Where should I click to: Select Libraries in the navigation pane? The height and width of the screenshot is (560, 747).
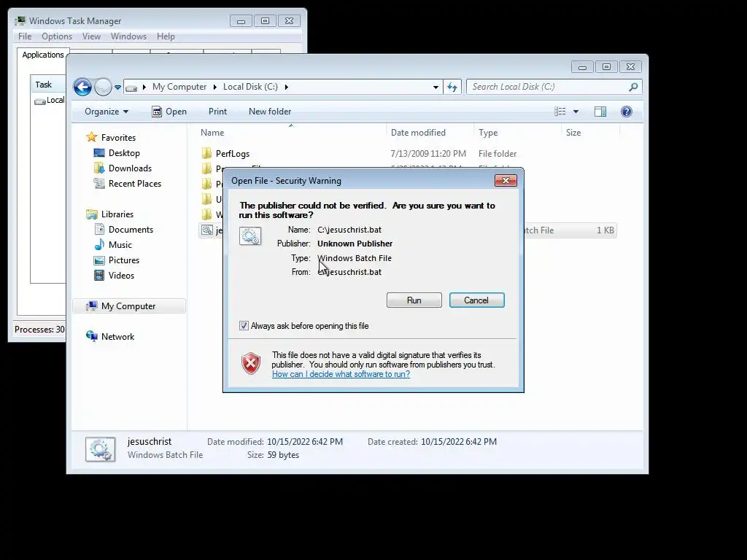click(x=110, y=214)
